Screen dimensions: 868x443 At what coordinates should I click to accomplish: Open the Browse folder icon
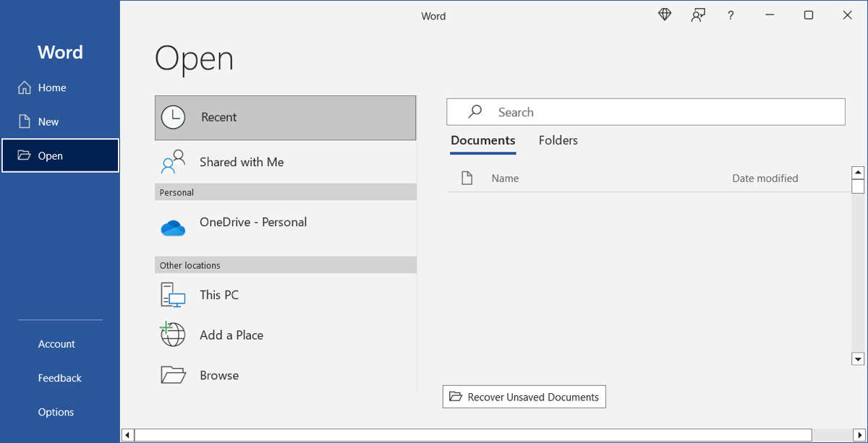pos(173,374)
